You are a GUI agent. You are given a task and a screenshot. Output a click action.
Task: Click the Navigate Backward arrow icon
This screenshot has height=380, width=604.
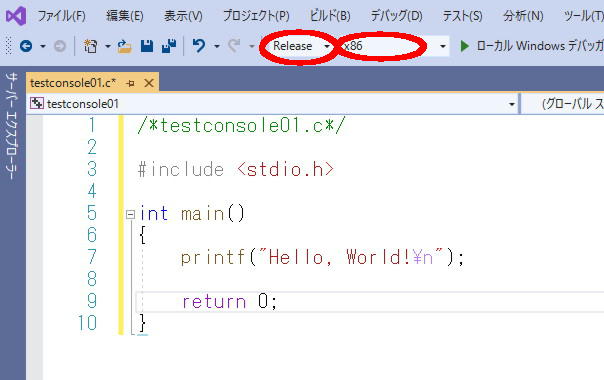(26, 46)
